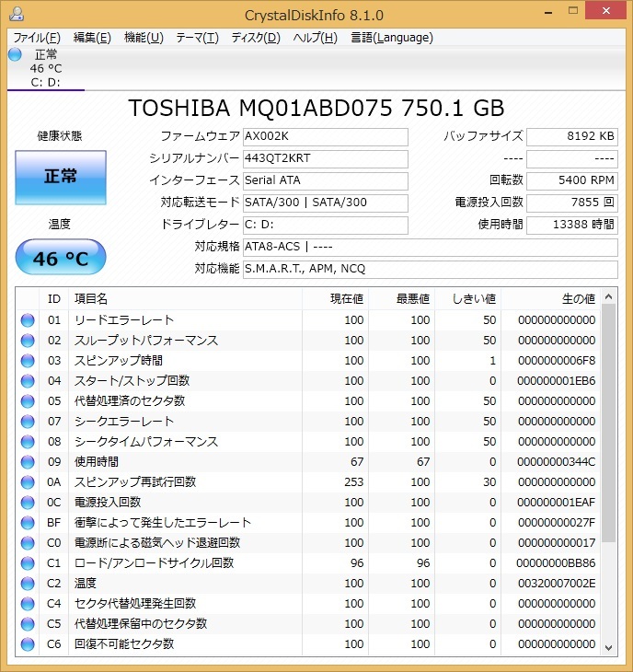The width and height of the screenshot is (633, 672).
Task: Click status orb for BF 衝撃によって発生したエラーレート
Action: 28,523
